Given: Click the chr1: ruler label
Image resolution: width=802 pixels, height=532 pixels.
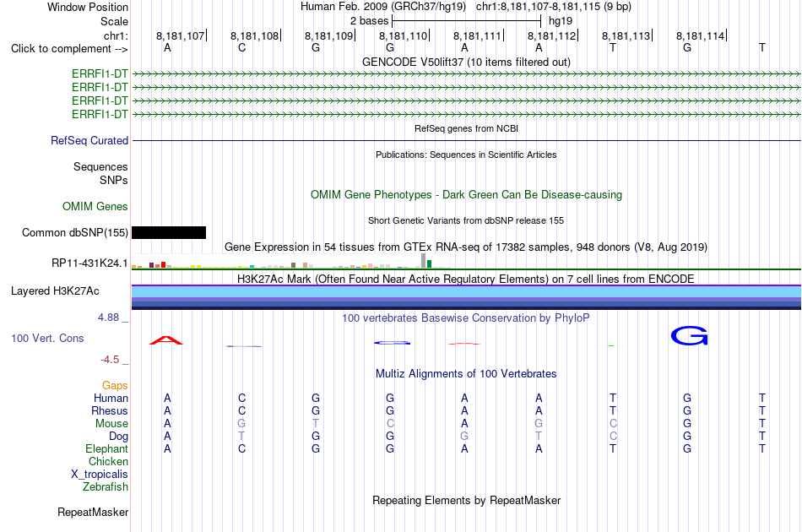Looking at the screenshot, I should click(116, 35).
